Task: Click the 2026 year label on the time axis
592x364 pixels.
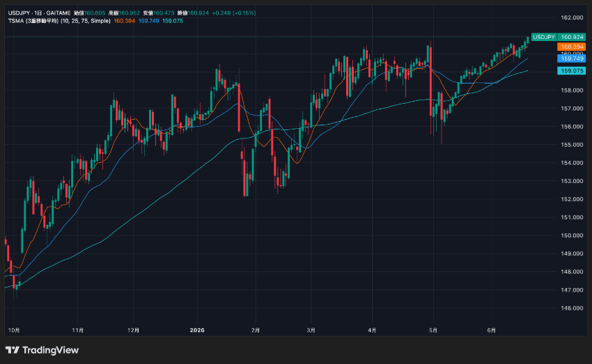Action: click(x=197, y=330)
